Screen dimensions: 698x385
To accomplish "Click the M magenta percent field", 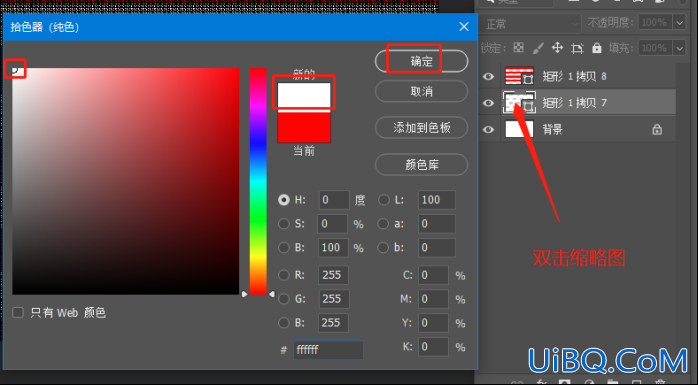I will pyautogui.click(x=433, y=299).
